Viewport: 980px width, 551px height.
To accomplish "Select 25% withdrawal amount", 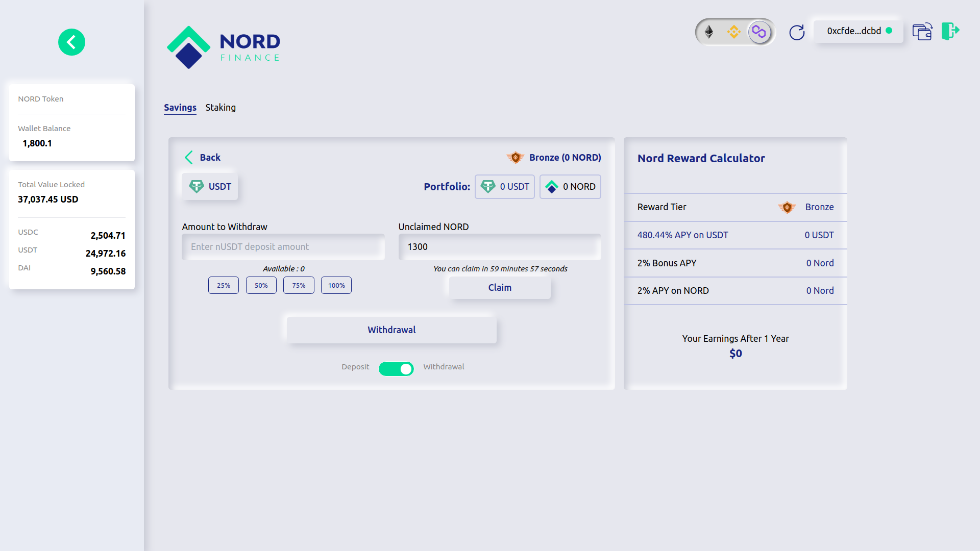I will [x=224, y=285].
